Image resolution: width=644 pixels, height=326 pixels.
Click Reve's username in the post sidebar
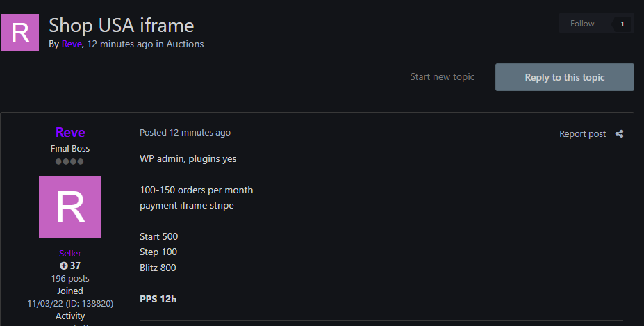[70, 132]
